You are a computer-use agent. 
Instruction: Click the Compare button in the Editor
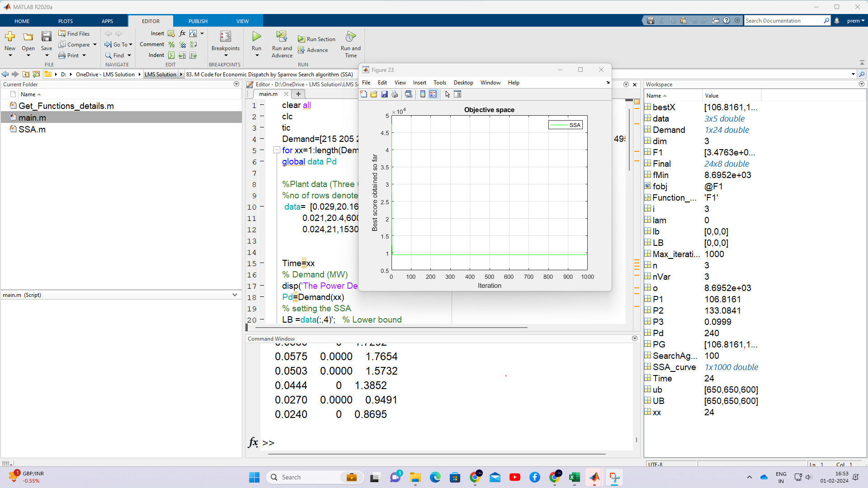click(77, 44)
